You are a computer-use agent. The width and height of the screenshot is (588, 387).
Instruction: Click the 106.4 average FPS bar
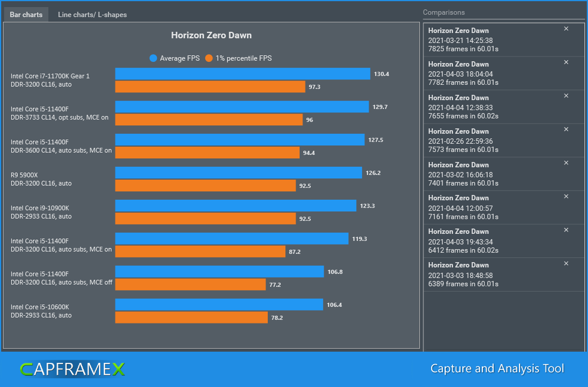click(x=219, y=305)
